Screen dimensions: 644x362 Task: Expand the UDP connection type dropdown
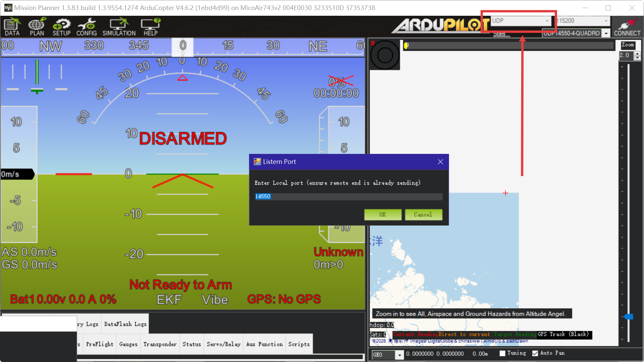point(547,21)
